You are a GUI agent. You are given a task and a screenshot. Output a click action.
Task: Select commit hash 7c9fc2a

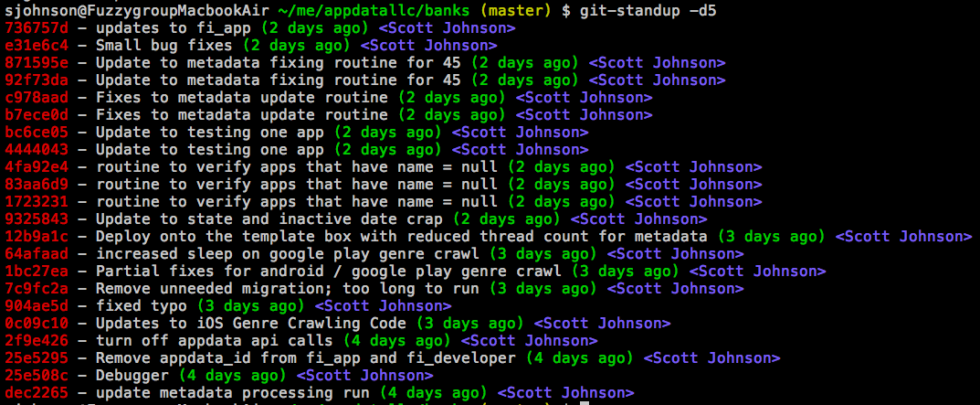37,289
